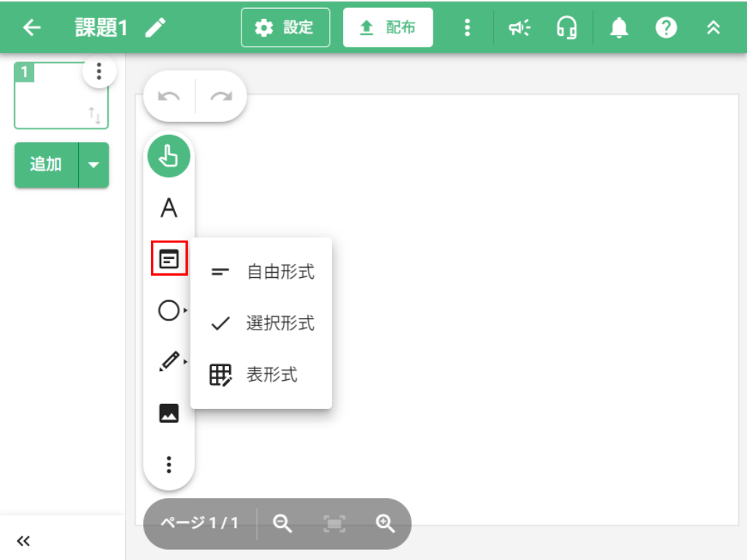Image resolution: width=747 pixels, height=560 pixels.
Task: Open the page 1 thumbnail options menu
Action: point(99,71)
